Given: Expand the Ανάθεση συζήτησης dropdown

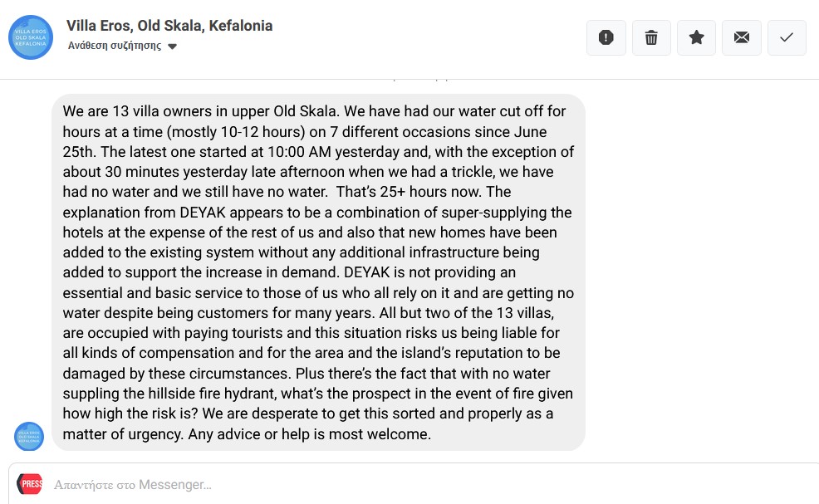Looking at the screenshot, I should click(x=122, y=46).
